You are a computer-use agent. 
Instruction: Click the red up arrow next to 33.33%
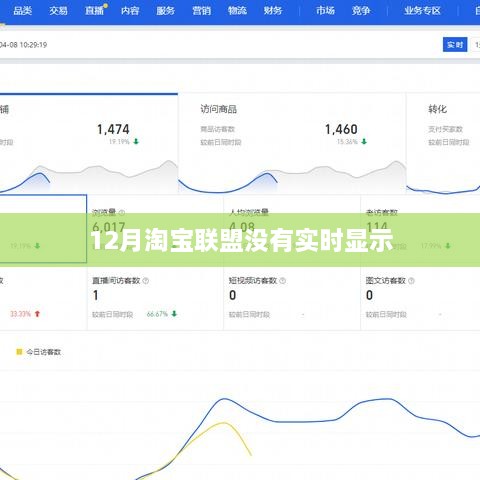pos(37,314)
